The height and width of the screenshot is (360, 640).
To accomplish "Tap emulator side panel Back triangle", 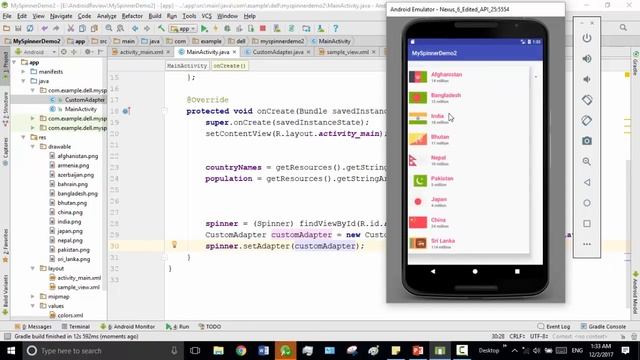I will click(587, 182).
